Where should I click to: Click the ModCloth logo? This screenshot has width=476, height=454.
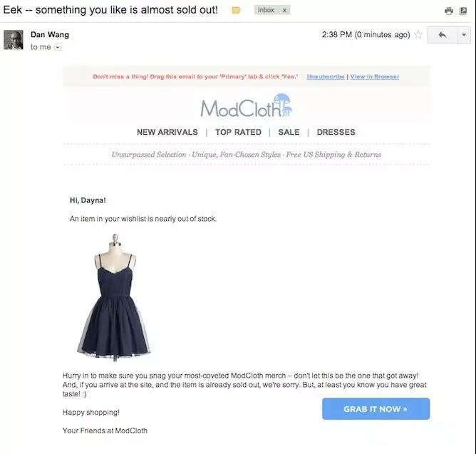[247, 105]
